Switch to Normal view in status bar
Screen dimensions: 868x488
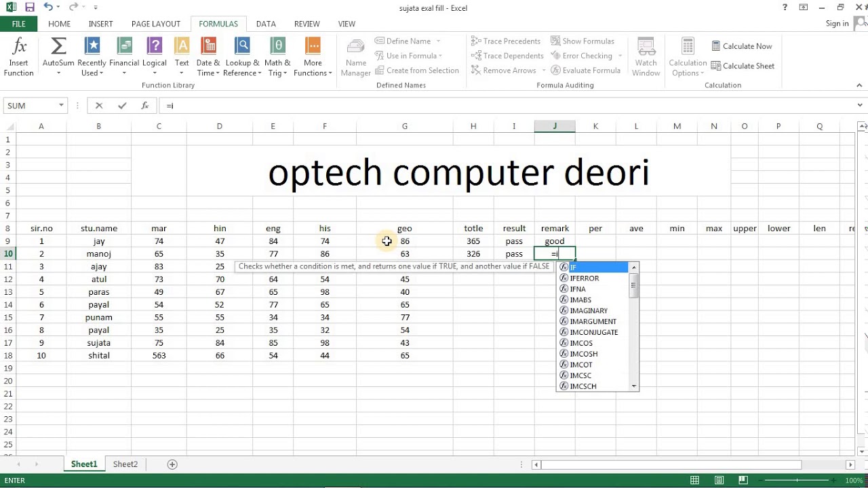coord(694,481)
